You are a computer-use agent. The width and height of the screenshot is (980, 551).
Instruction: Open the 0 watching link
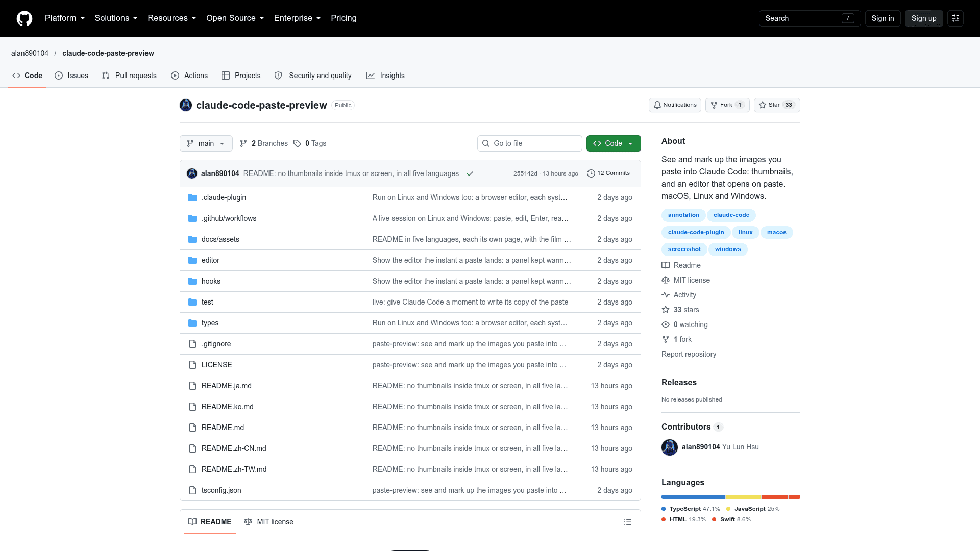pos(684,324)
